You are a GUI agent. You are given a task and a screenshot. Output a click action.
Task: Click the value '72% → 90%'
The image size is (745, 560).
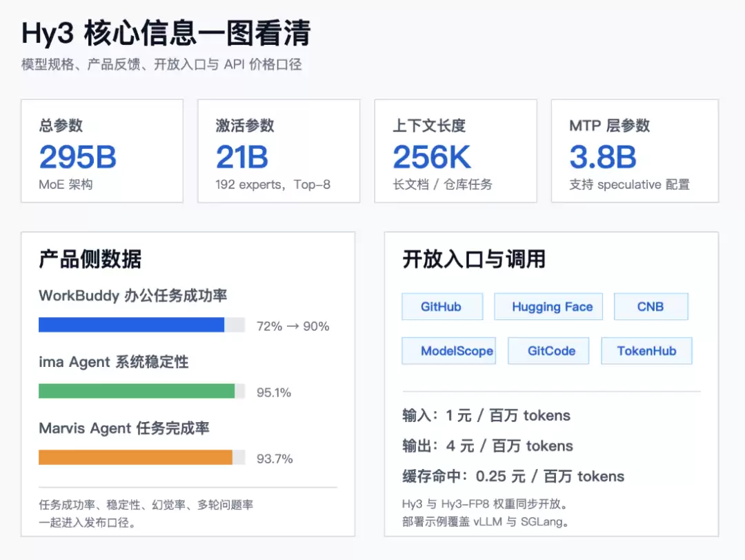(x=292, y=326)
